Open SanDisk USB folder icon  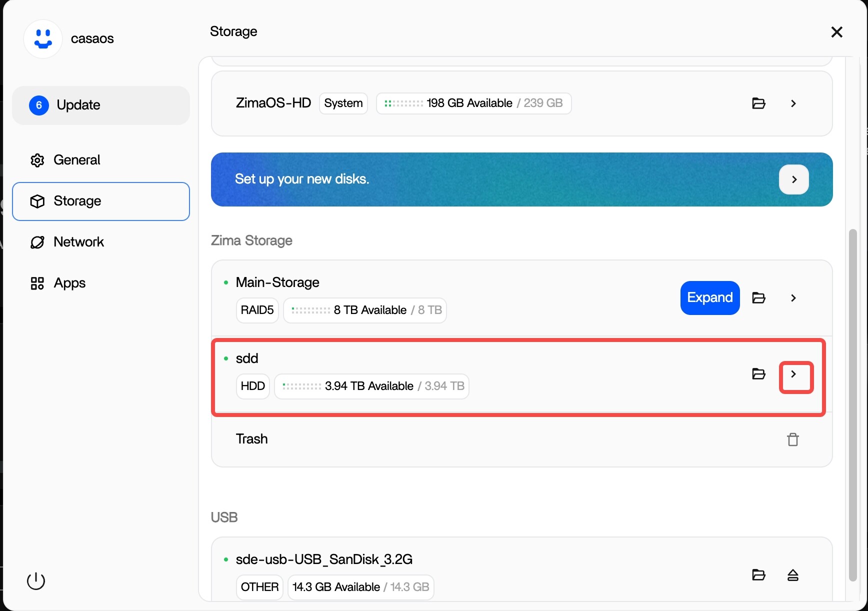[758, 575]
